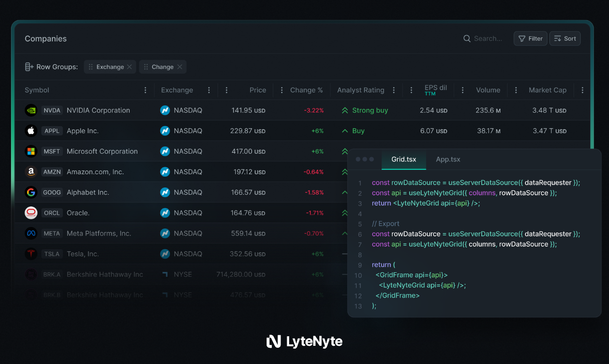Click the Microsoft logo icon
Screen dimensions: 609x364
[x=31, y=151]
